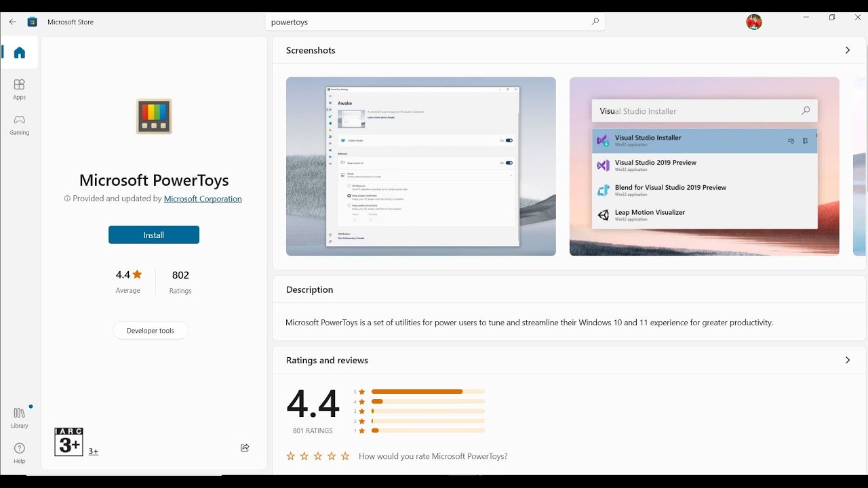
Task: Open Help in the sidebar
Action: tap(20, 453)
